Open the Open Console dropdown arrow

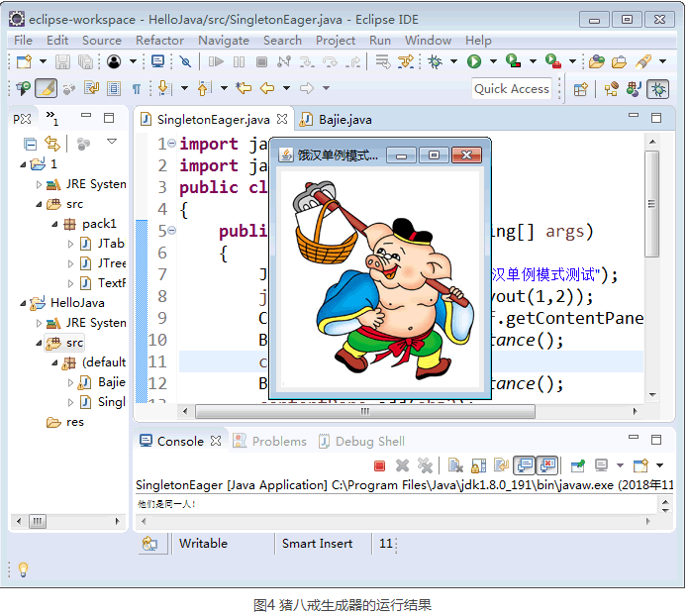coord(659,465)
